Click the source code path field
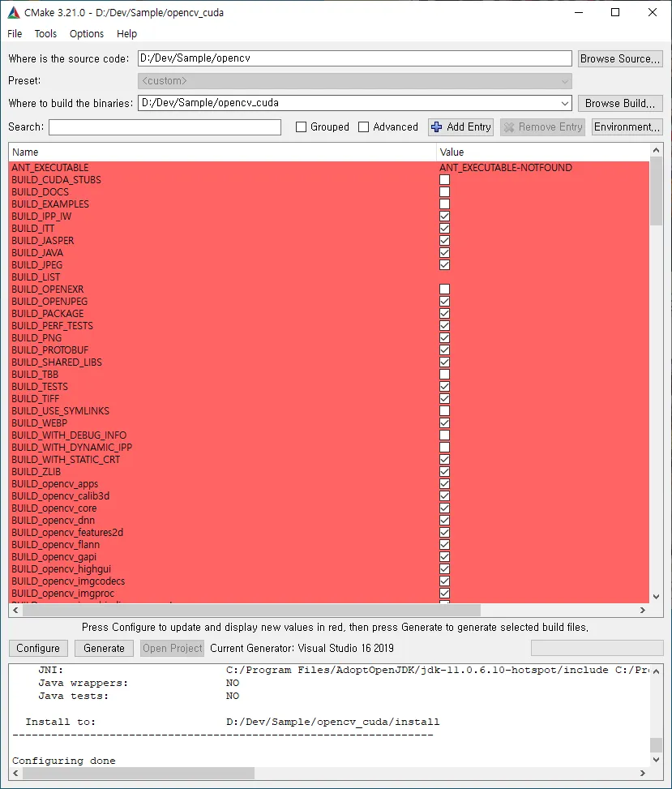 (354, 58)
